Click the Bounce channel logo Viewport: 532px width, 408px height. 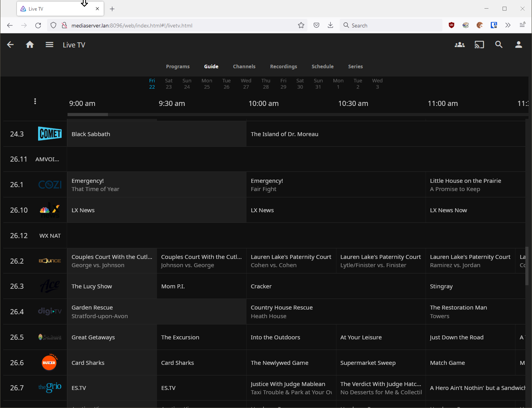[x=49, y=260]
